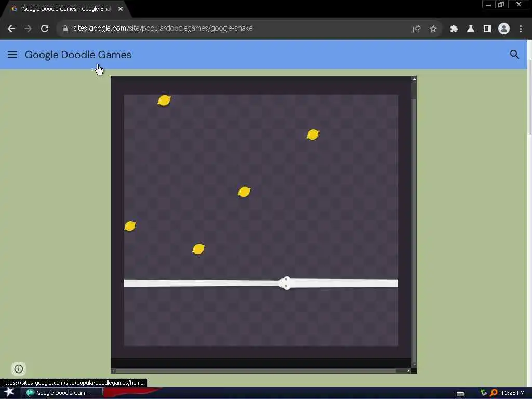The width and height of the screenshot is (532, 399).
Task: Click the lemon at the left board edge
Action: pos(130,226)
